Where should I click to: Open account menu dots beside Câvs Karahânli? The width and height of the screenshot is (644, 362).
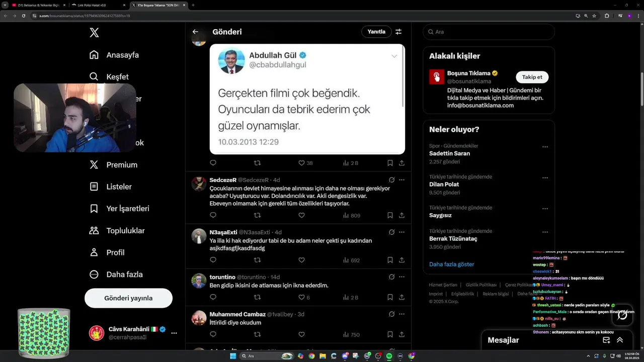click(x=174, y=333)
